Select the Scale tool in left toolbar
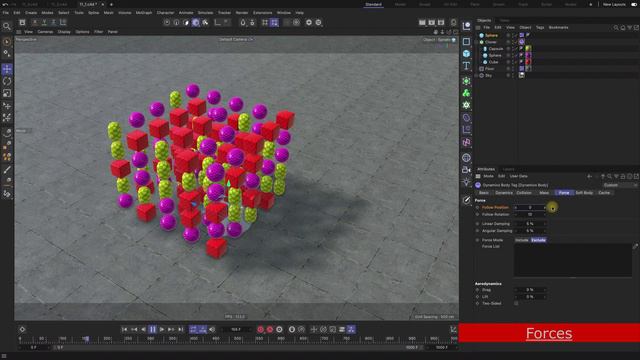The image size is (640, 360). pos(7,93)
